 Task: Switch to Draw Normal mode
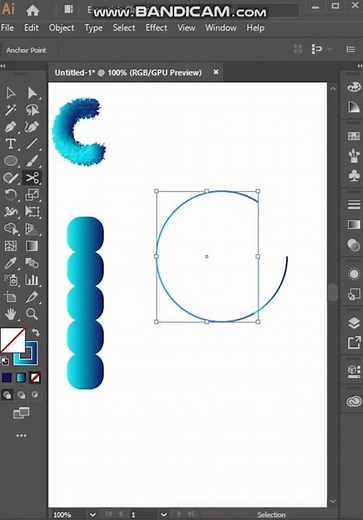click(7, 395)
